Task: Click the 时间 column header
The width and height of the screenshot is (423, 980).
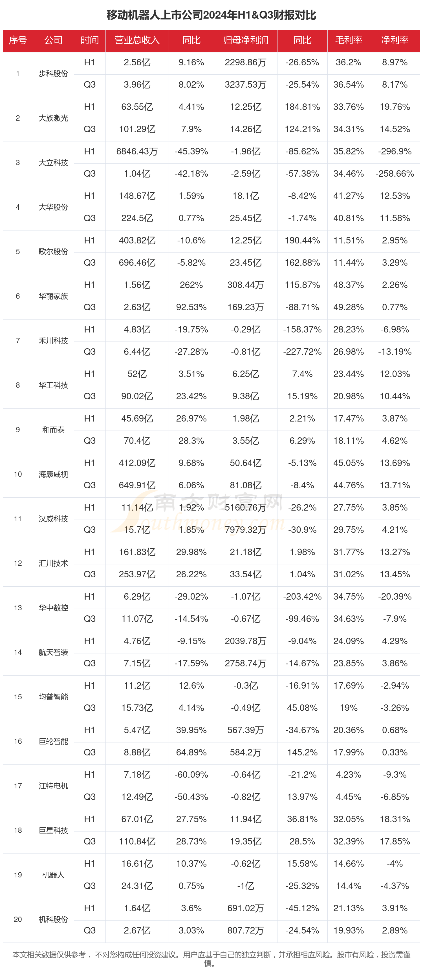Action: pyautogui.click(x=89, y=40)
